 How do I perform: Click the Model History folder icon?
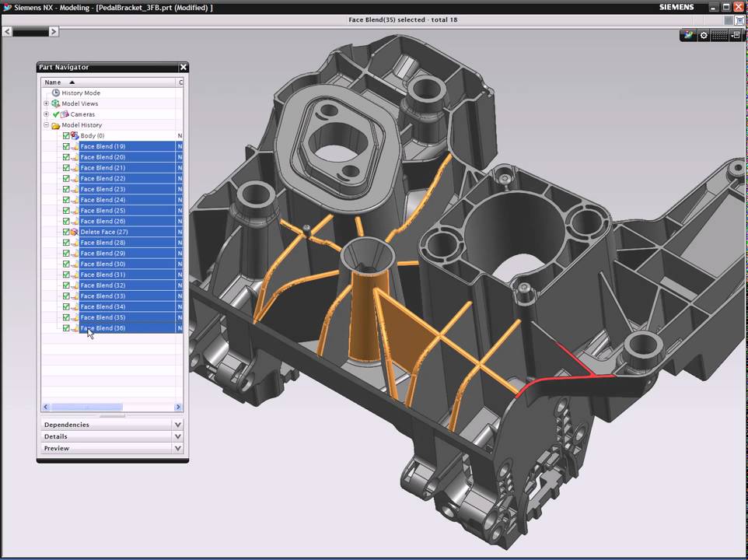click(55, 125)
